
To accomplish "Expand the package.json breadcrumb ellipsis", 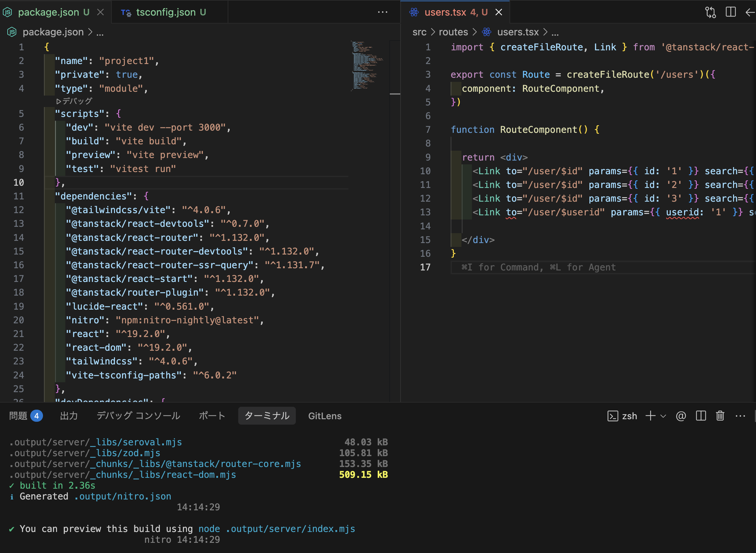I will [100, 32].
